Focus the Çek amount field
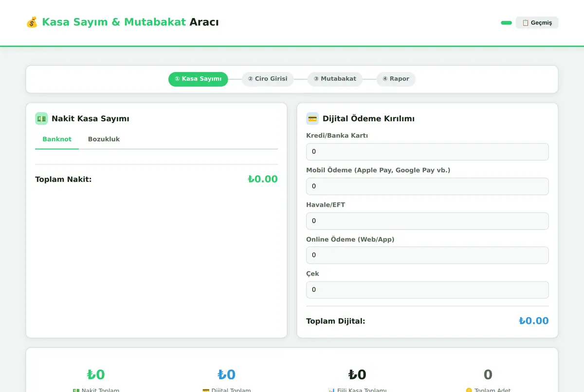Screen dimensions: 584x392 pyautogui.click(x=427, y=290)
